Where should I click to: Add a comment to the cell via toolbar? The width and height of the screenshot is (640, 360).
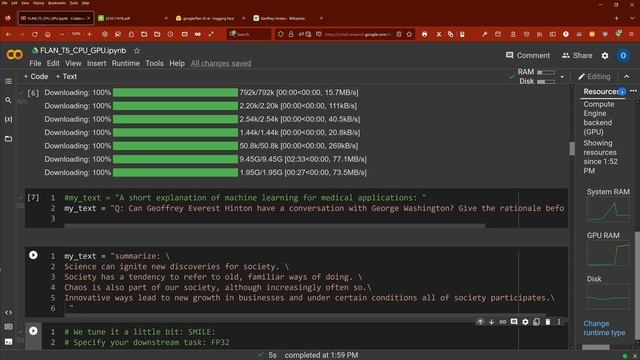514,322
